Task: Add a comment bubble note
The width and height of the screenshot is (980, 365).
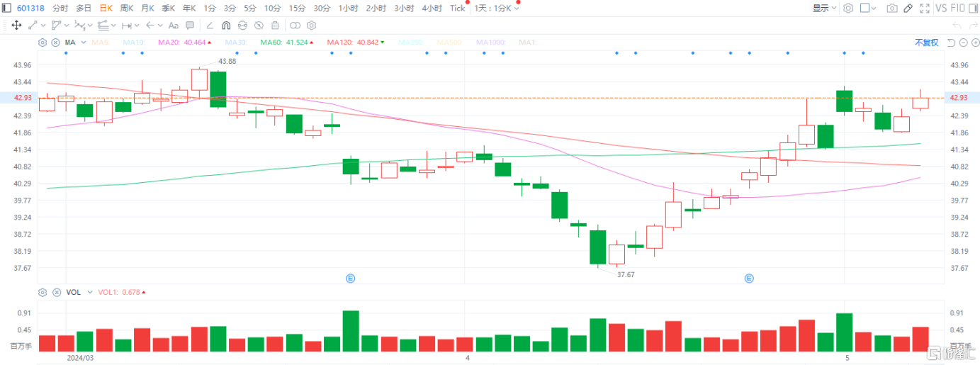Action: coord(190,26)
